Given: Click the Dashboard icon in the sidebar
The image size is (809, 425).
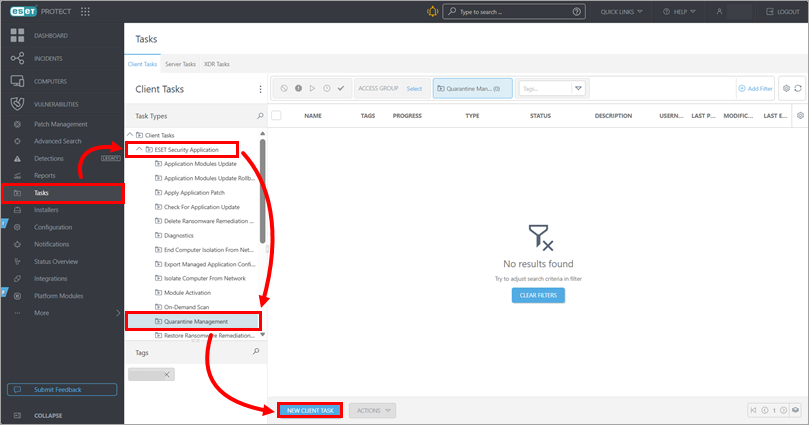Looking at the screenshot, I should tap(16, 35).
